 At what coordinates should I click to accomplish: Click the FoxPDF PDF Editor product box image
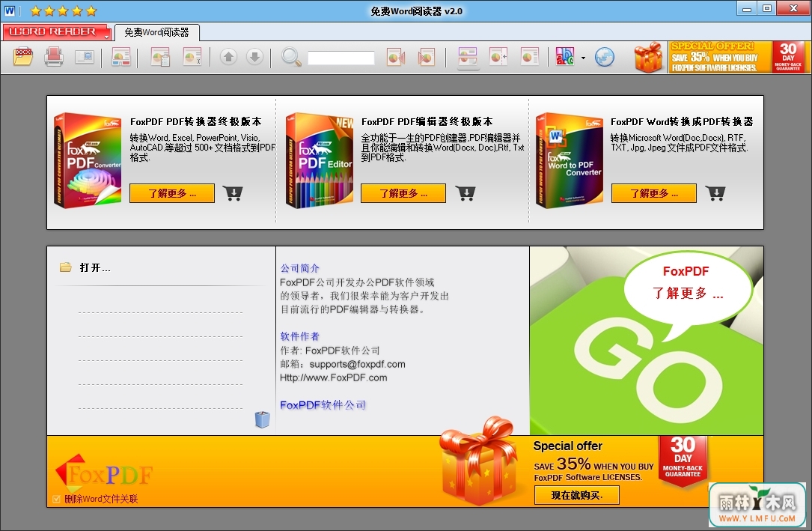point(319,160)
